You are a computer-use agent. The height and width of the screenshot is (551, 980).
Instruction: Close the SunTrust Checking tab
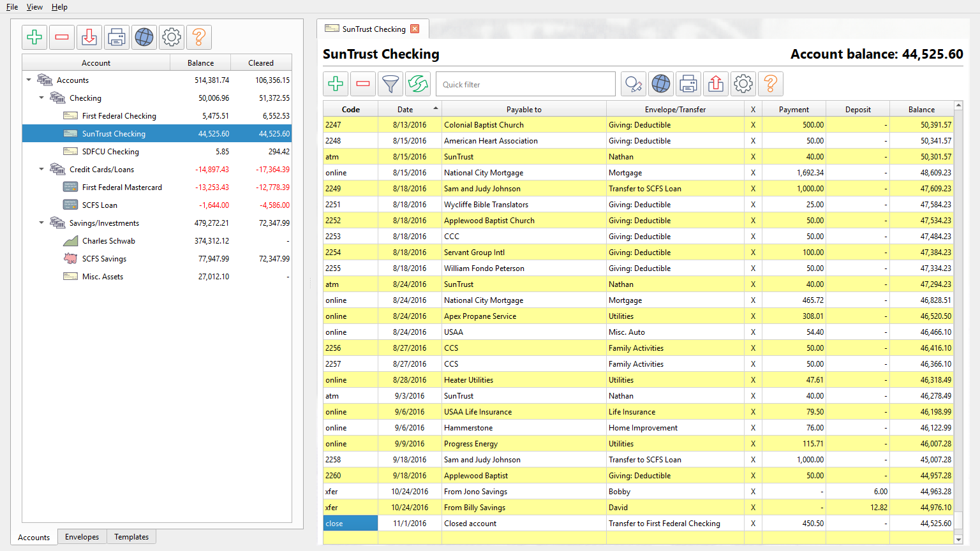point(415,29)
